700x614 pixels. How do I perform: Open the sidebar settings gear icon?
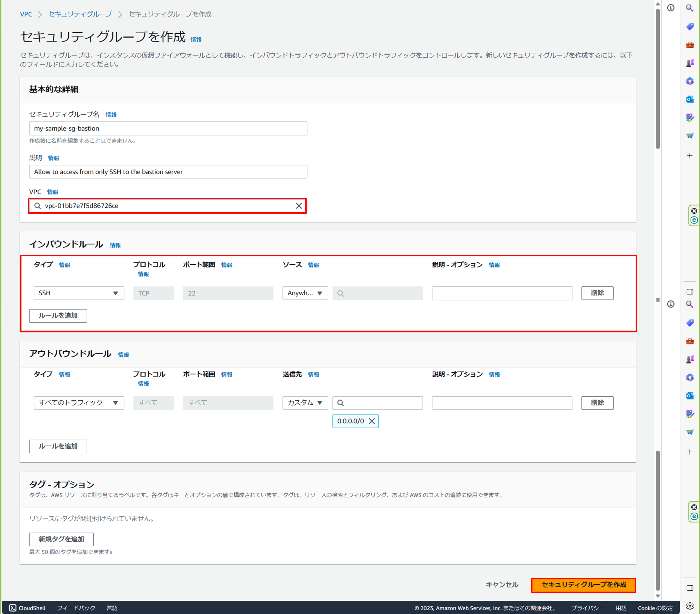pos(690,606)
